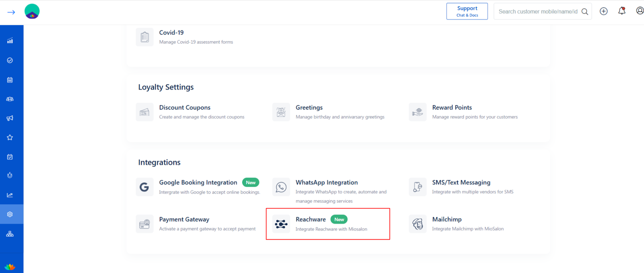Open Reward Points settings
This screenshot has height=273, width=644.
[452, 108]
